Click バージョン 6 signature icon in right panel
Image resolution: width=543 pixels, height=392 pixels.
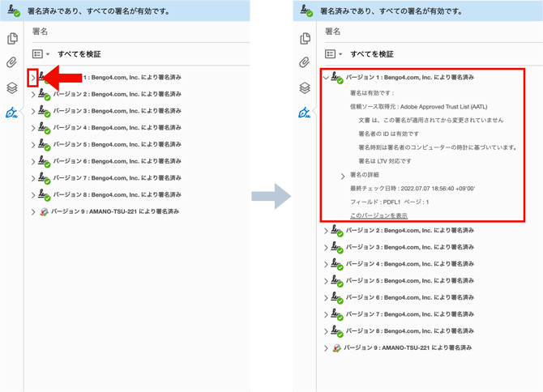[x=337, y=298]
